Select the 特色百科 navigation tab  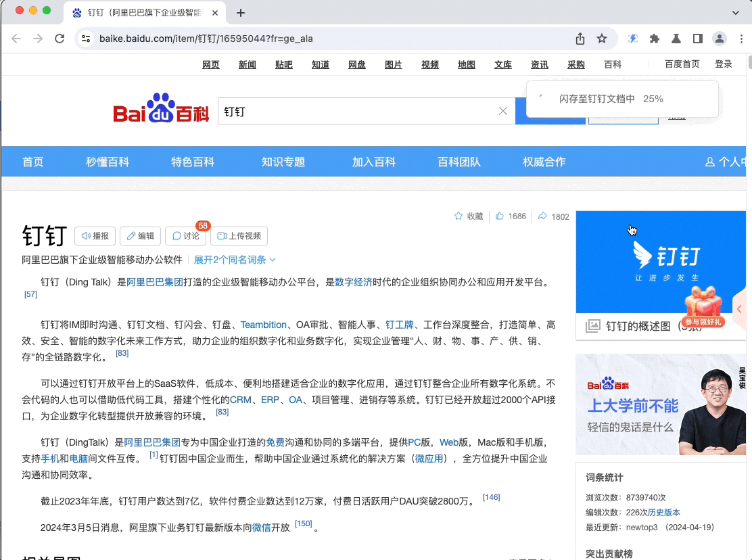tap(193, 162)
